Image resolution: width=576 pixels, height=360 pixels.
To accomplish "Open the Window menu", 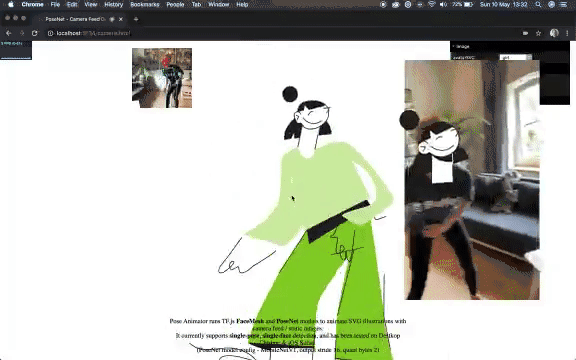I will 218,4.
